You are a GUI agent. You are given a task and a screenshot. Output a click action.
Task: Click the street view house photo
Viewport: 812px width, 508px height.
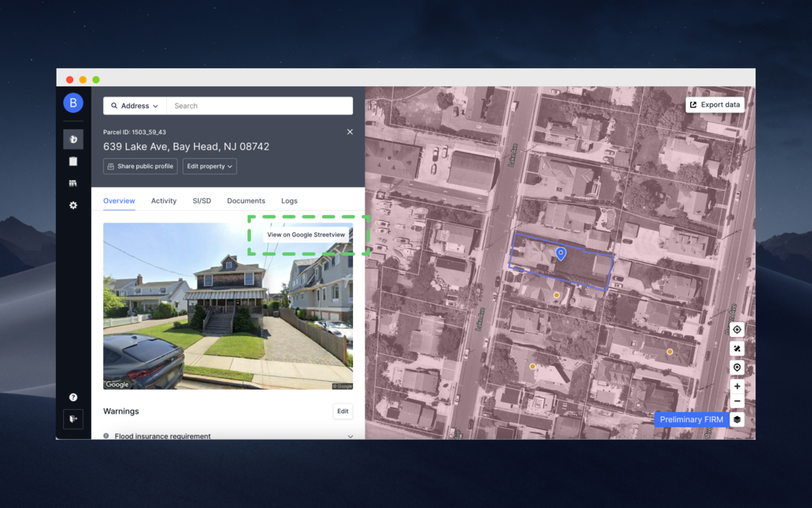click(228, 306)
